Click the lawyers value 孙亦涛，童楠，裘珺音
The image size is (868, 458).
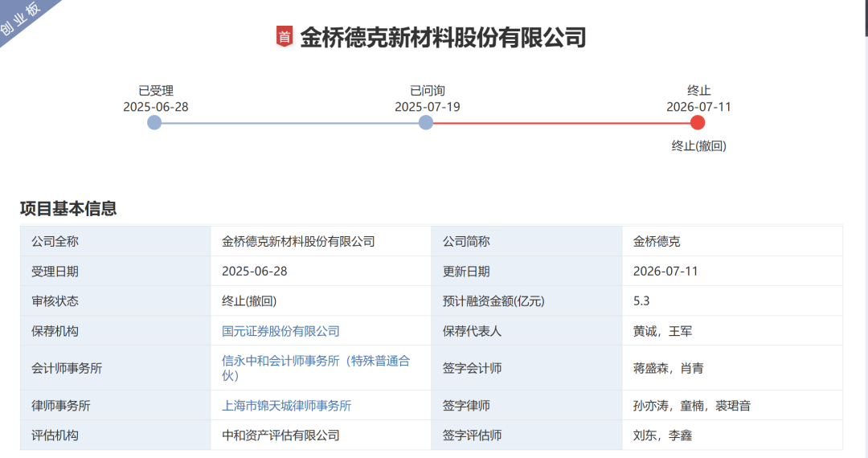692,406
